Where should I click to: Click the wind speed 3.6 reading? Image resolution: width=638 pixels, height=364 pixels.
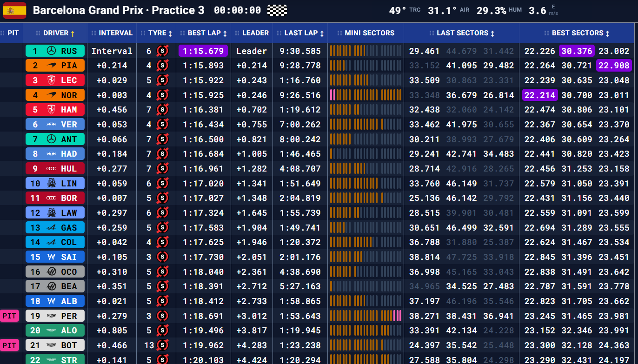click(x=538, y=10)
